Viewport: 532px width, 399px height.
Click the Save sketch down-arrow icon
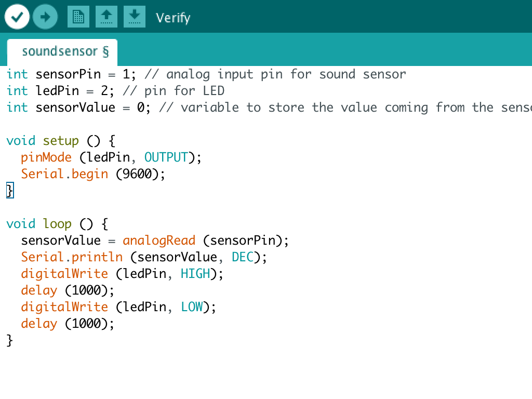pyautogui.click(x=135, y=17)
